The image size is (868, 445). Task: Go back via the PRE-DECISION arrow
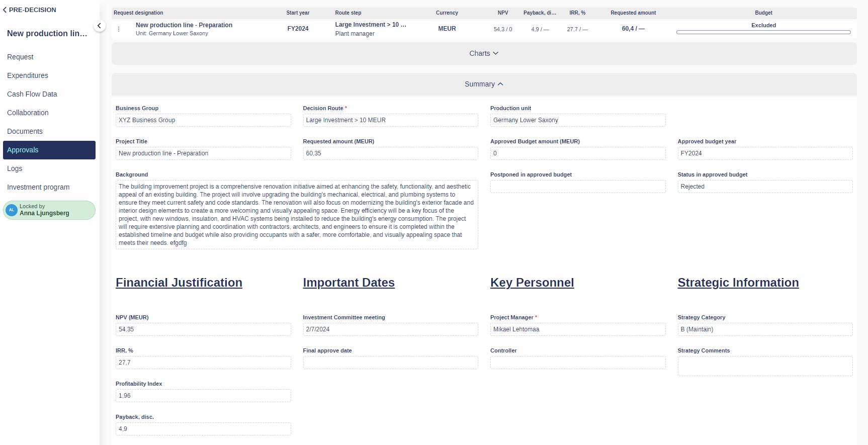(5, 10)
